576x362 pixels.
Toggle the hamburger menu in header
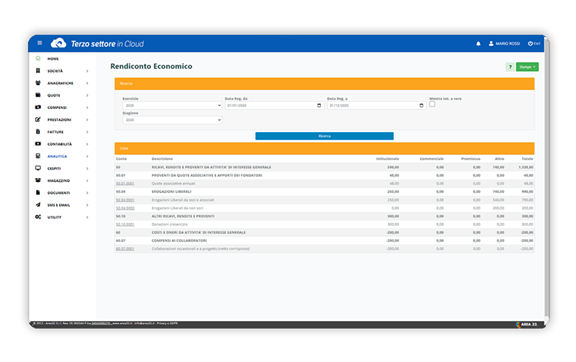pyautogui.click(x=40, y=43)
